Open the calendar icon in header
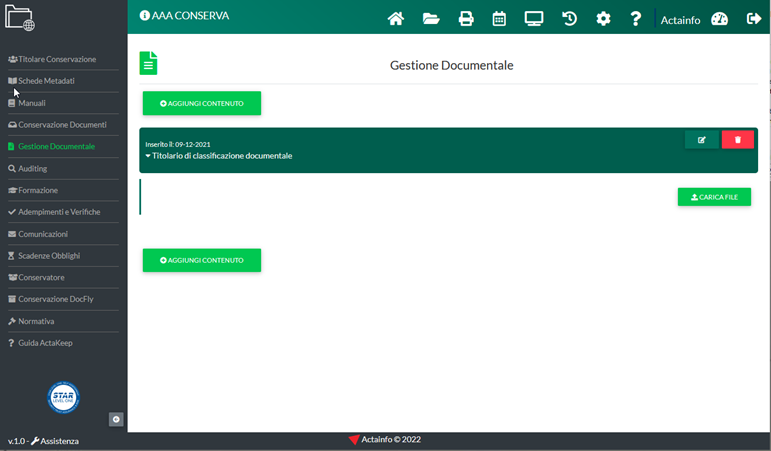Viewport: 771px width, 451px height. (x=499, y=18)
